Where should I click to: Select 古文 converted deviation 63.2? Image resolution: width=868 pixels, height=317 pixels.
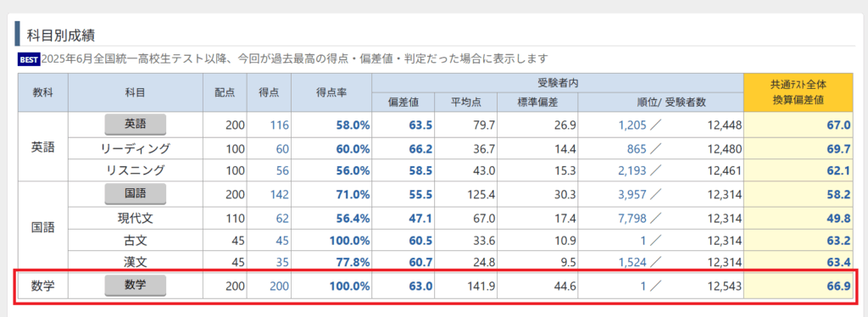(x=838, y=241)
